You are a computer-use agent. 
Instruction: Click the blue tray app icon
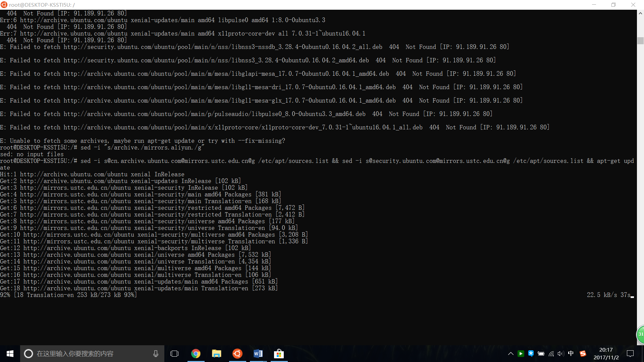tap(531, 353)
